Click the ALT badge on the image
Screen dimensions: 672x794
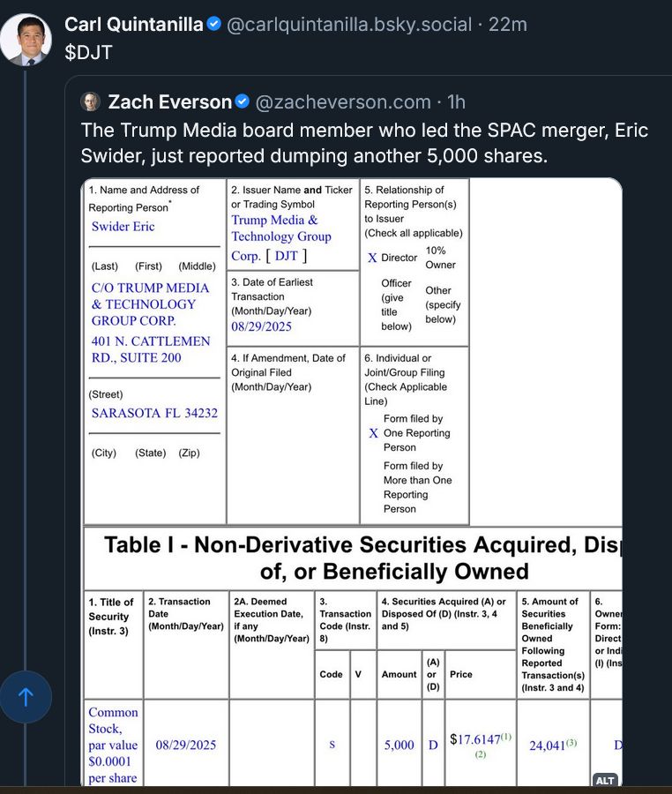tap(606, 781)
